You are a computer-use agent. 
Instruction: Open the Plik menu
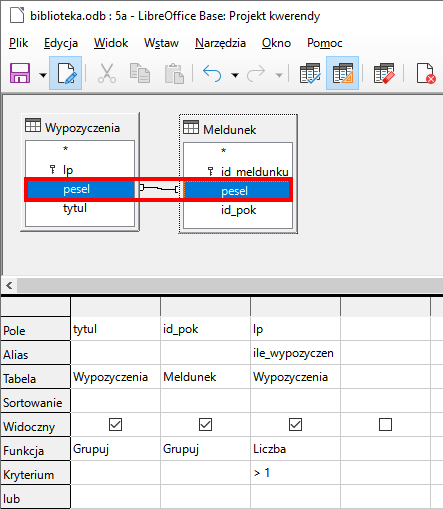[19, 43]
